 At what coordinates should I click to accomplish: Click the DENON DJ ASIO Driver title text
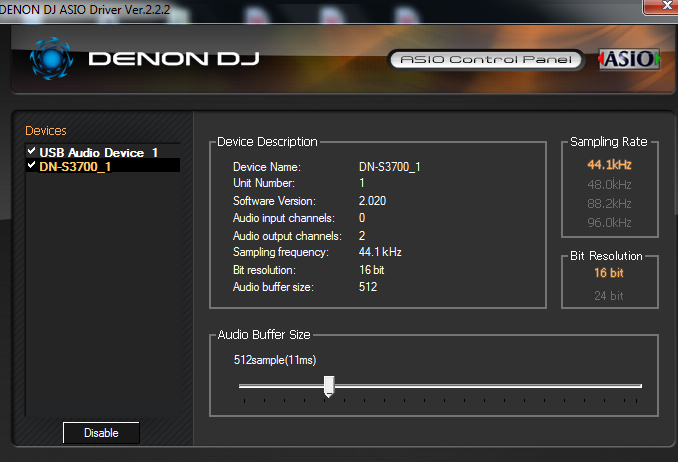pyautogui.click(x=85, y=9)
